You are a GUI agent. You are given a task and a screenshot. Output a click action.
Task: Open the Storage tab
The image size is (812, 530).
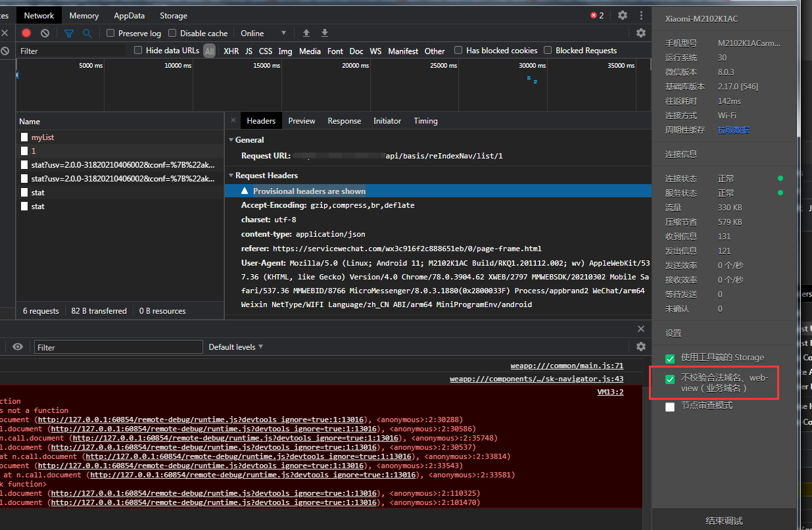click(174, 15)
